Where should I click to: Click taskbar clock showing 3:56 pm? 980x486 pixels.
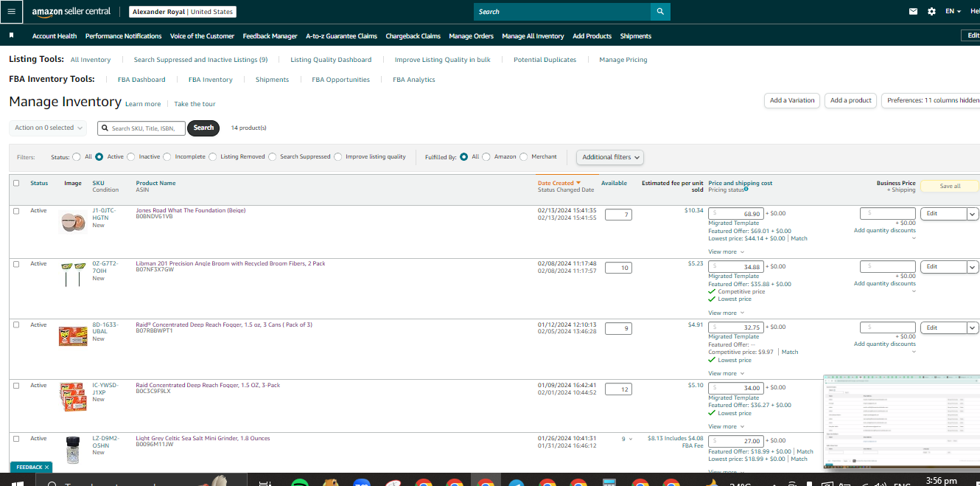(x=941, y=481)
